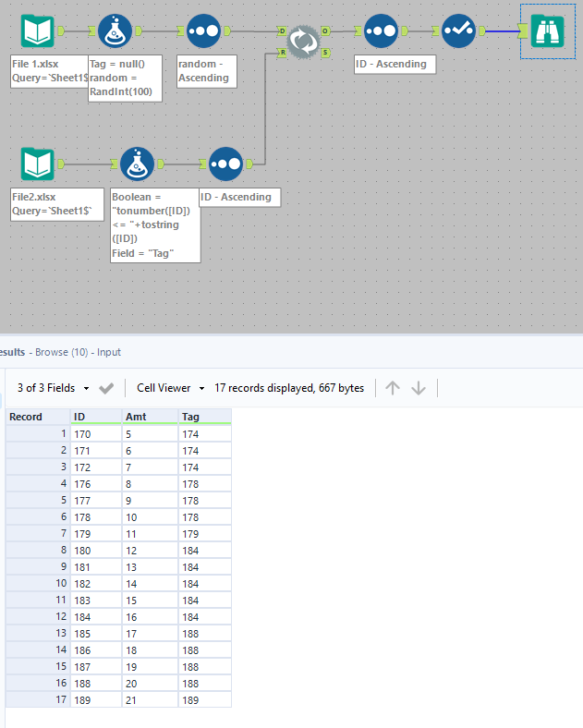Click the Boolean formula annotation box
The height and width of the screenshot is (728, 583).
(155, 225)
